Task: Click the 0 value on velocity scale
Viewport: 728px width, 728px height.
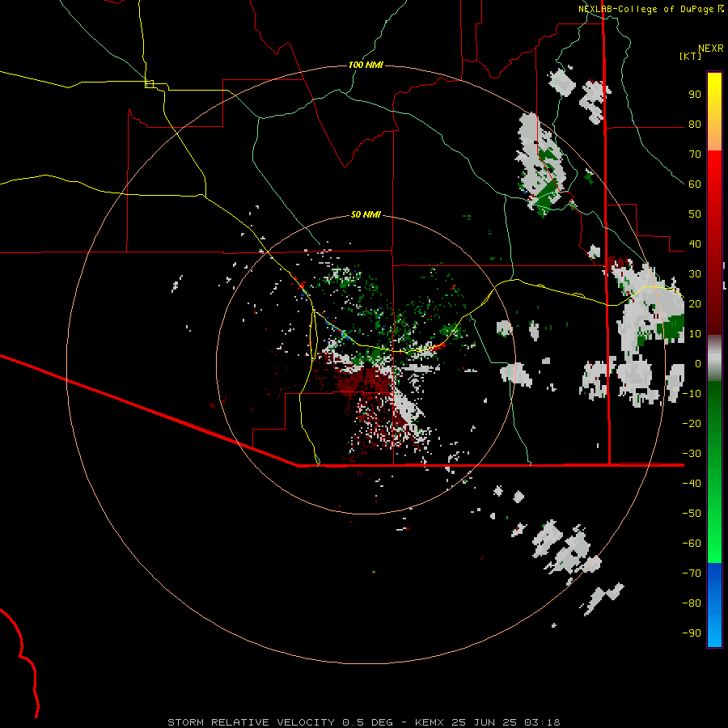Action: [698, 363]
